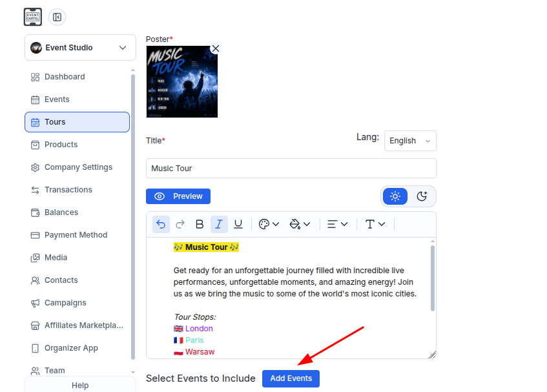Click the editor resize handle corner
The image size is (547, 392).
pyautogui.click(x=432, y=355)
